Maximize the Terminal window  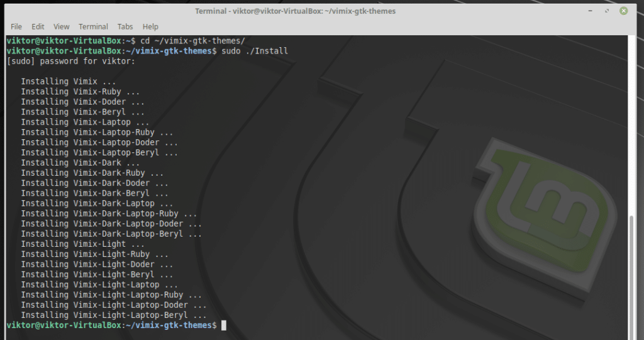[607, 11]
